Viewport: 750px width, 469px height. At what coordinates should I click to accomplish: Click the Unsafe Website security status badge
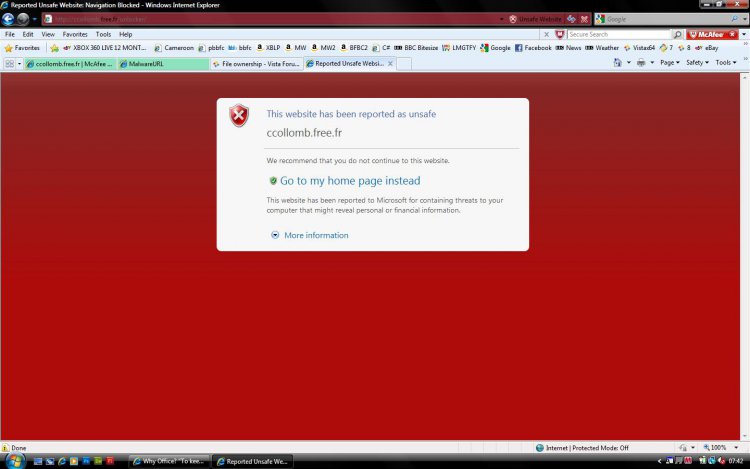pyautogui.click(x=535, y=19)
